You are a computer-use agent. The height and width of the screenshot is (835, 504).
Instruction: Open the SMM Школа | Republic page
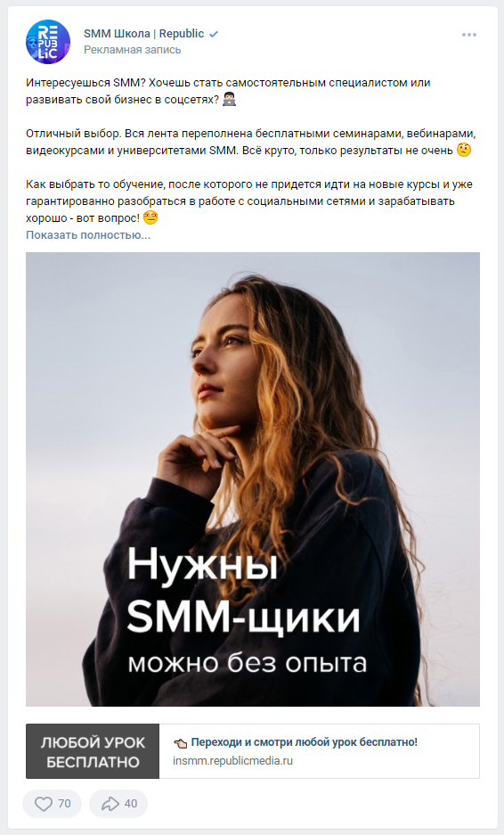tap(143, 34)
